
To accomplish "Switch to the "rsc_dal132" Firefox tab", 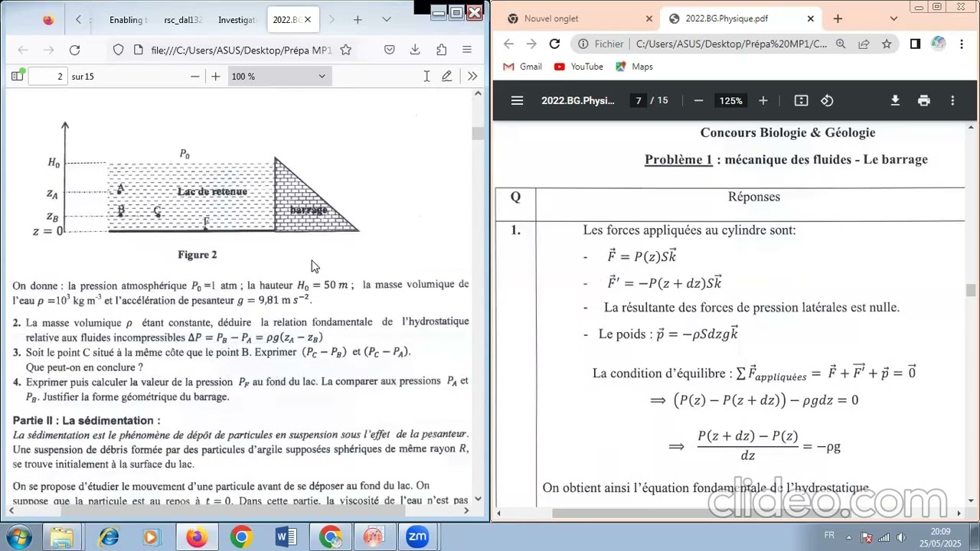I will point(183,20).
